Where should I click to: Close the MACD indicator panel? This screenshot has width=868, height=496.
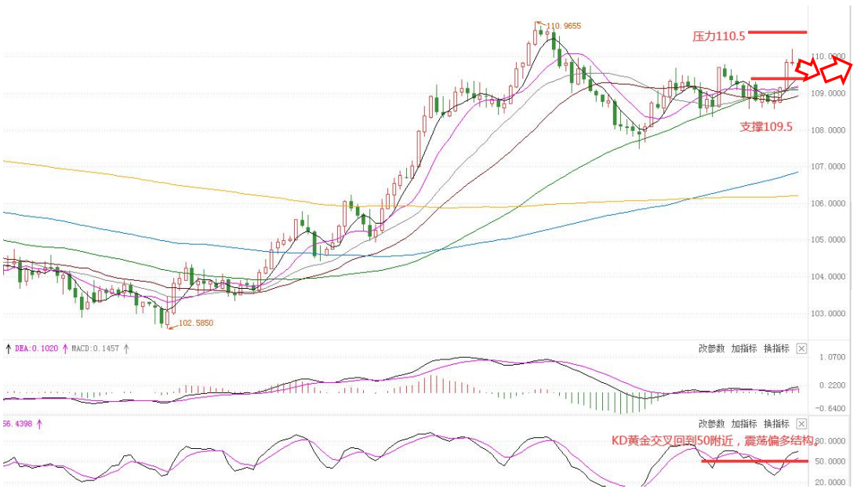click(x=801, y=348)
